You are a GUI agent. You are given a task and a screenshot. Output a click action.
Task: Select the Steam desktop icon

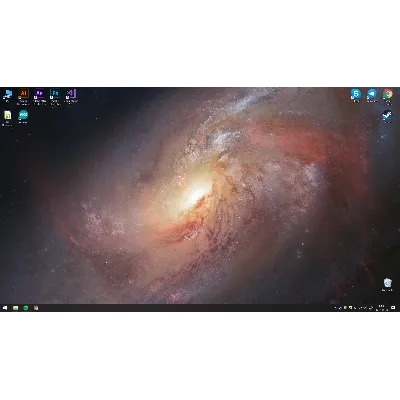tap(387, 116)
